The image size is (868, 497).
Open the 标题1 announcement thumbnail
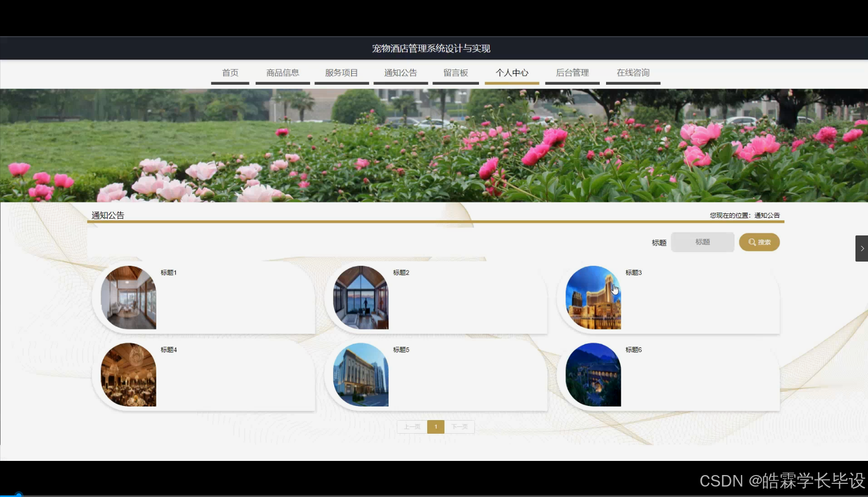point(129,297)
